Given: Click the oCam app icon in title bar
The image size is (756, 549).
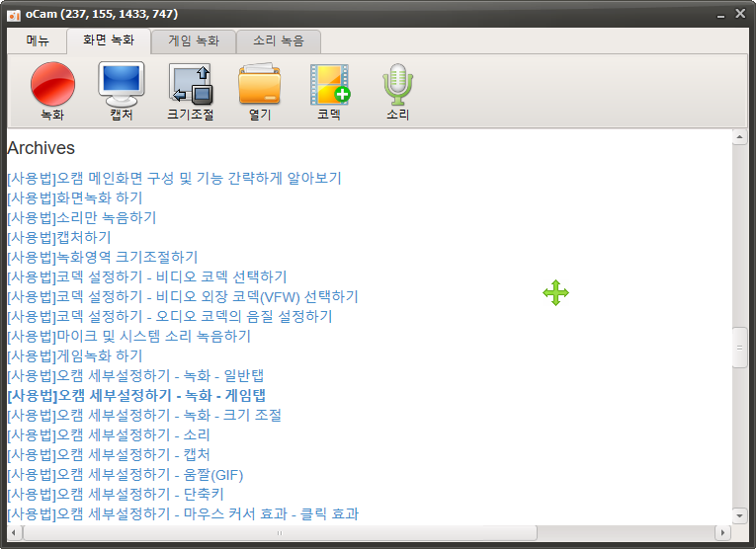Looking at the screenshot, I should coord(14,15).
